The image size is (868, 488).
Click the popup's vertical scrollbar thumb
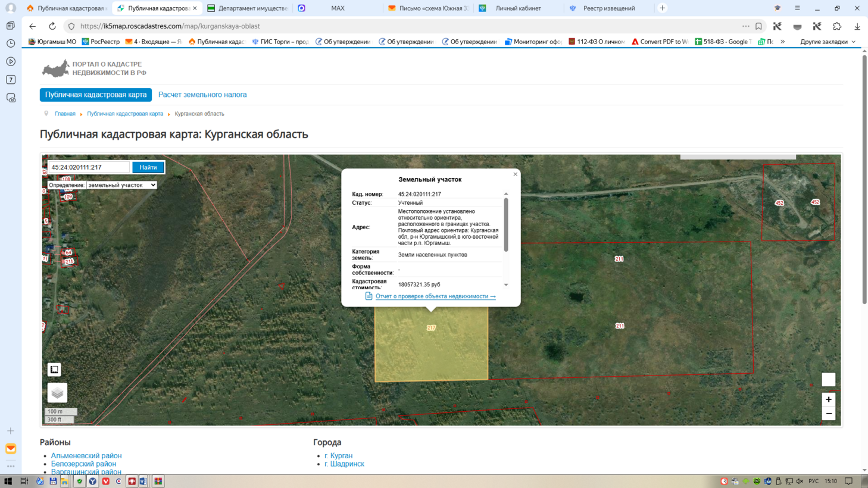pyautogui.click(x=506, y=224)
